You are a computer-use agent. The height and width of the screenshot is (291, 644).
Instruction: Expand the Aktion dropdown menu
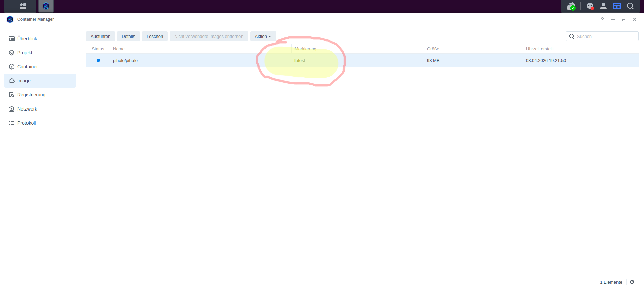263,36
